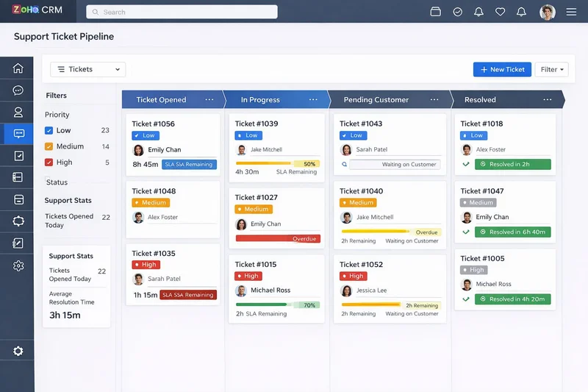The image size is (588, 392).
Task: Uncheck the Low priority filter
Action: click(x=49, y=130)
